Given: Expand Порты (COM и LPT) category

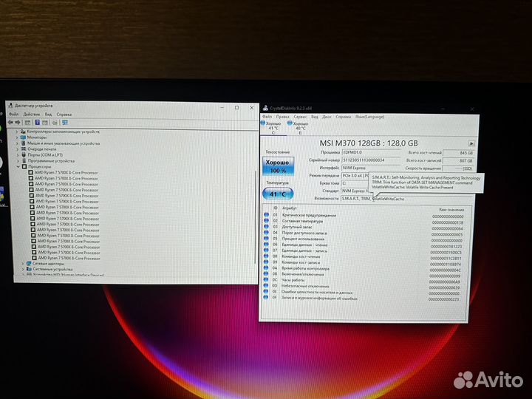Looking at the screenshot, I should pyautogui.click(x=18, y=154).
